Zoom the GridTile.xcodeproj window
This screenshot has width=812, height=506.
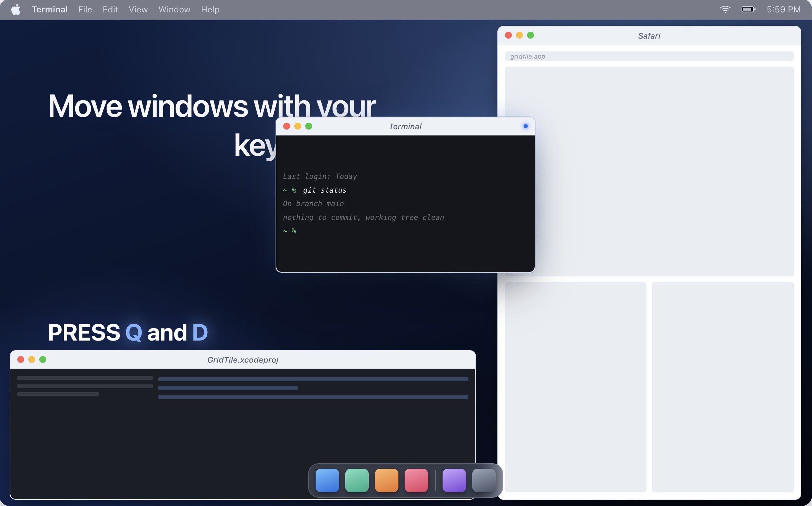point(43,360)
